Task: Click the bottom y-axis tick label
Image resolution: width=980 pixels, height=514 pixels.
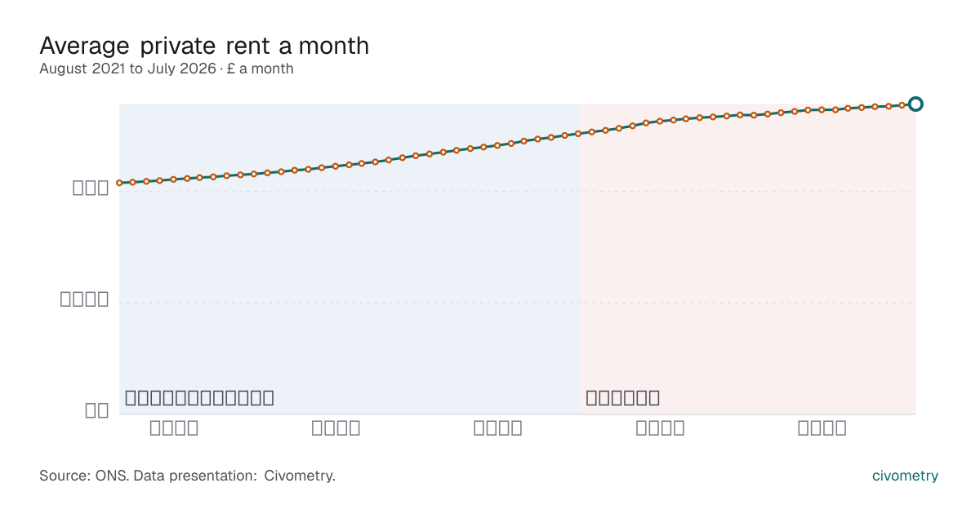Action: click(x=97, y=410)
